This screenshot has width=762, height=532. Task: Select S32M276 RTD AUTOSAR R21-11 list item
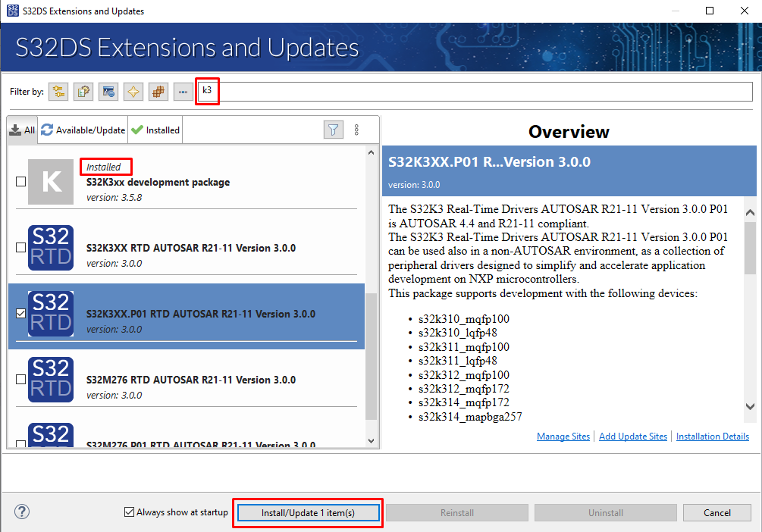coord(190,380)
